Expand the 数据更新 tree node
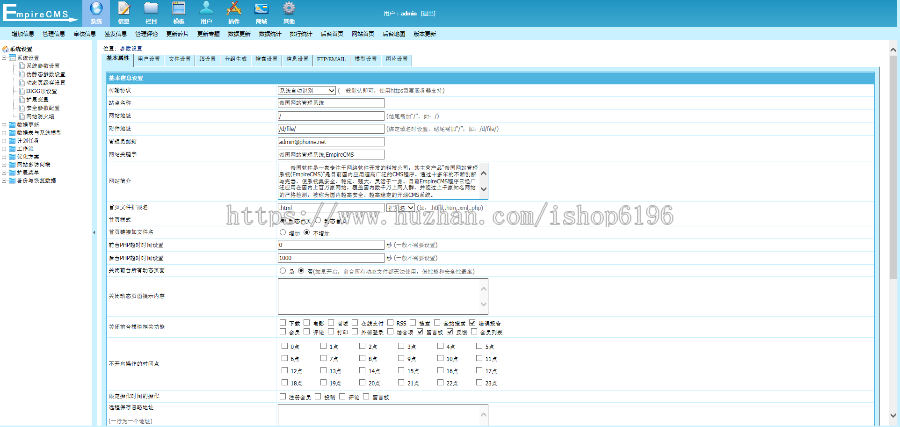 tap(4, 125)
